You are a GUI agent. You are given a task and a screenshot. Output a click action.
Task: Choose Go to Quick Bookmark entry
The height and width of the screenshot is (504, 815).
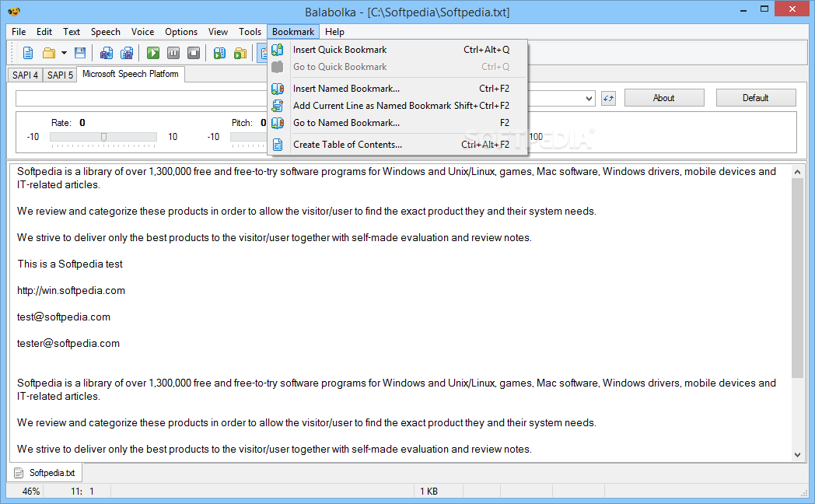coord(397,67)
